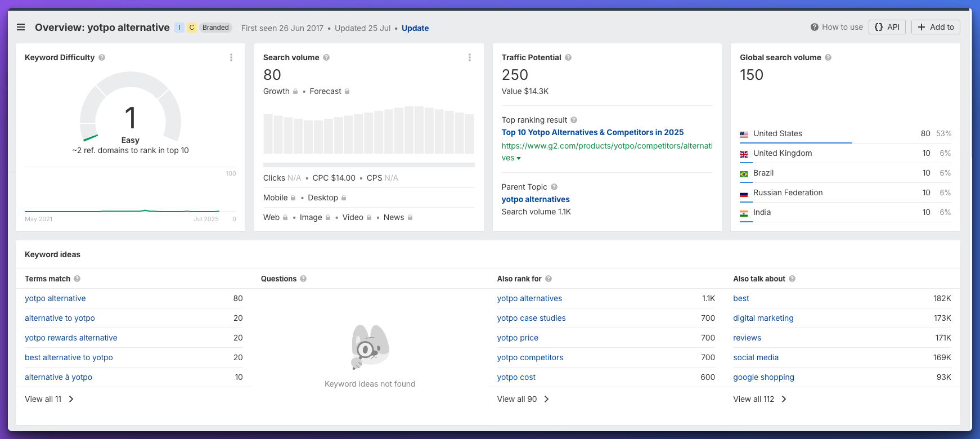Click the commercial intent 'C' badge
Viewport: 980px width, 439px height.
tap(192, 28)
